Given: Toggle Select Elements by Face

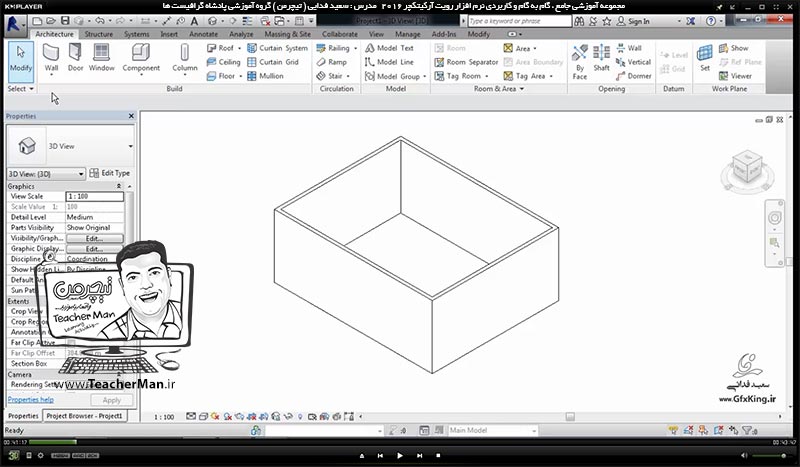Looking at the screenshot, I should coord(718,430).
